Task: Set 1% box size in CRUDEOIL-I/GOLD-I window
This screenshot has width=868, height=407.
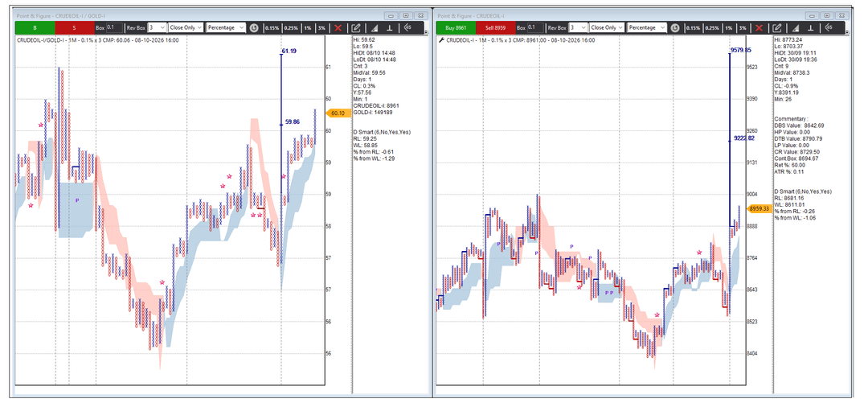Action: (307, 27)
